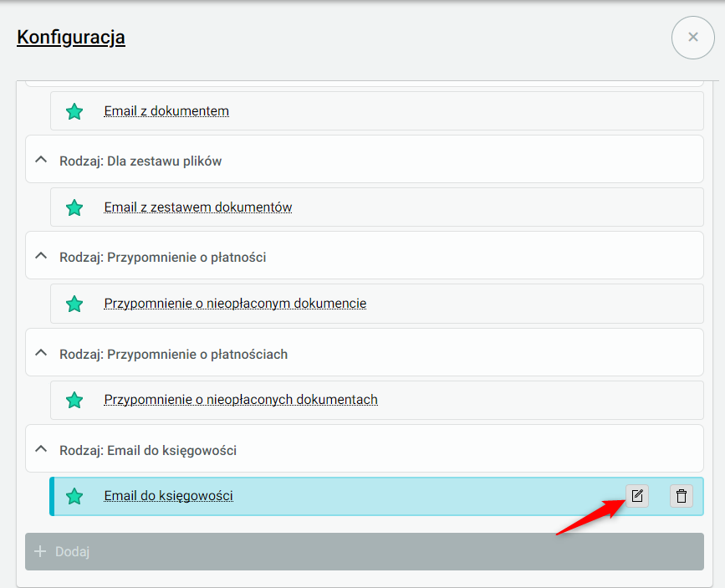The width and height of the screenshot is (725, 588).
Task: Select 'Rodzaj: Przypomnienie o płatności' header text
Action: [x=163, y=258]
